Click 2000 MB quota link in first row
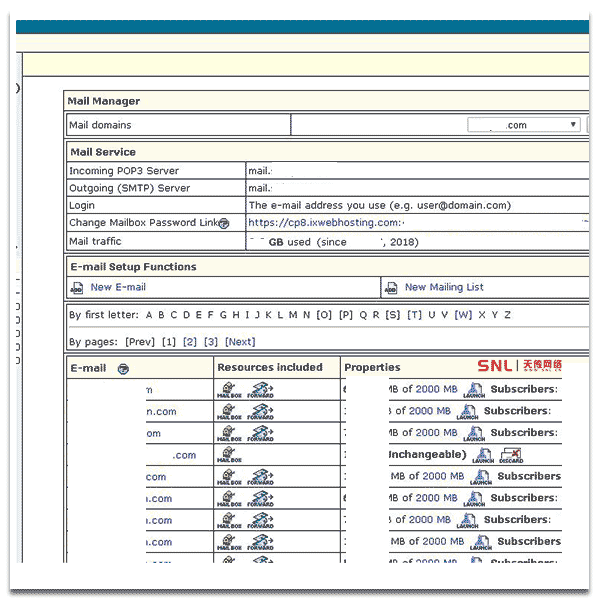 [437, 389]
